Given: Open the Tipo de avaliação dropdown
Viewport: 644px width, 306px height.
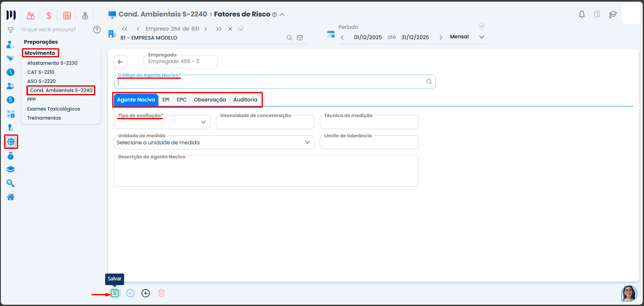Looking at the screenshot, I should click(x=162, y=122).
